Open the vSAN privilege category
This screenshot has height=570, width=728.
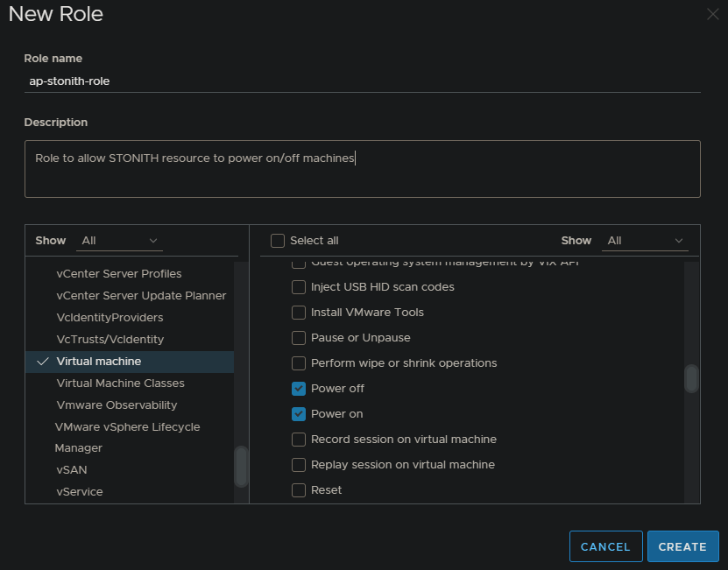(72, 470)
